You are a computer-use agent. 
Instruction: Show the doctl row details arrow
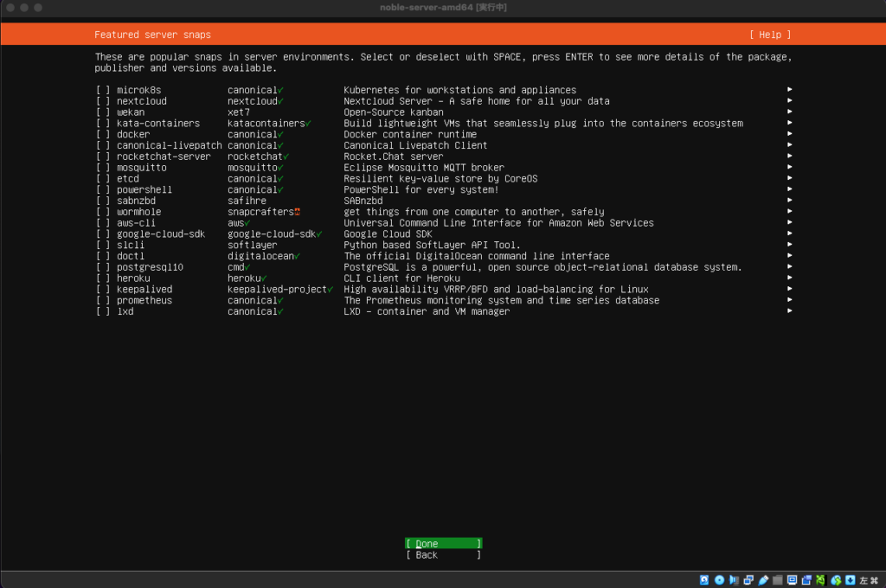click(789, 255)
